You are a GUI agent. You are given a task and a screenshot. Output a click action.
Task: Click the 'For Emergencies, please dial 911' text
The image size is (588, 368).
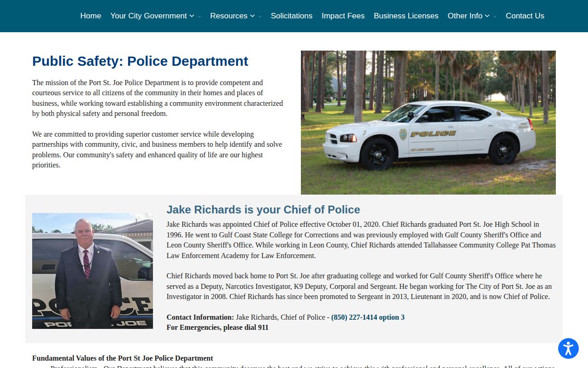pyautogui.click(x=217, y=328)
